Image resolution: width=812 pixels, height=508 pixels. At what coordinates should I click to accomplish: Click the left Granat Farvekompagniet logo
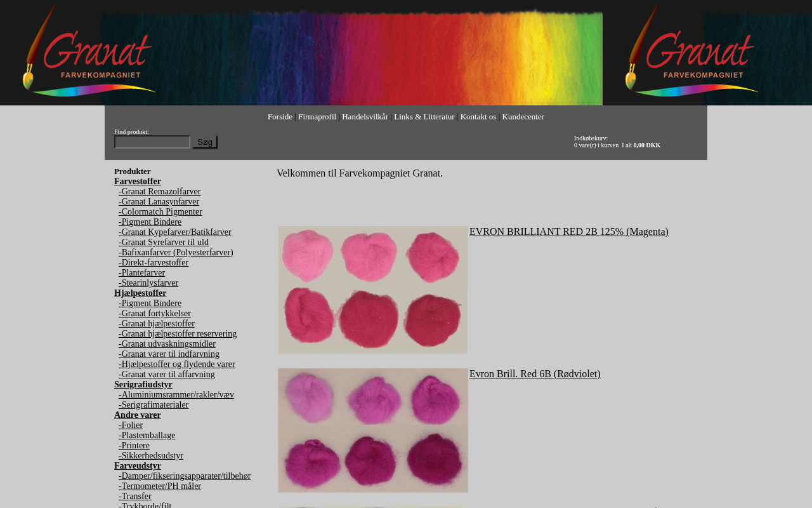click(x=89, y=52)
